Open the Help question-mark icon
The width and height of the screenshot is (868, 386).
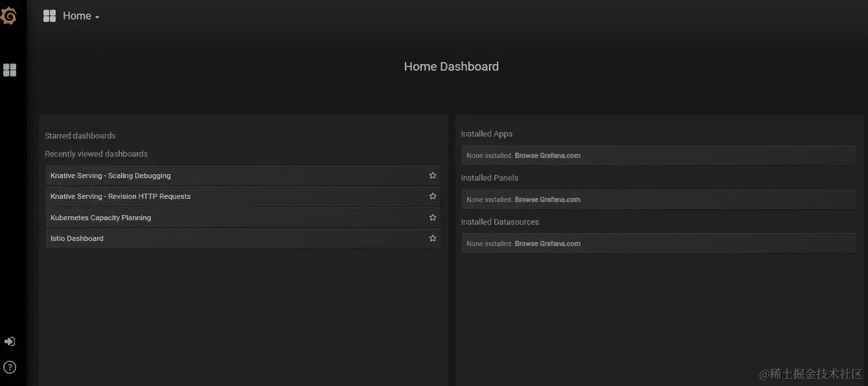pyautogui.click(x=9, y=367)
